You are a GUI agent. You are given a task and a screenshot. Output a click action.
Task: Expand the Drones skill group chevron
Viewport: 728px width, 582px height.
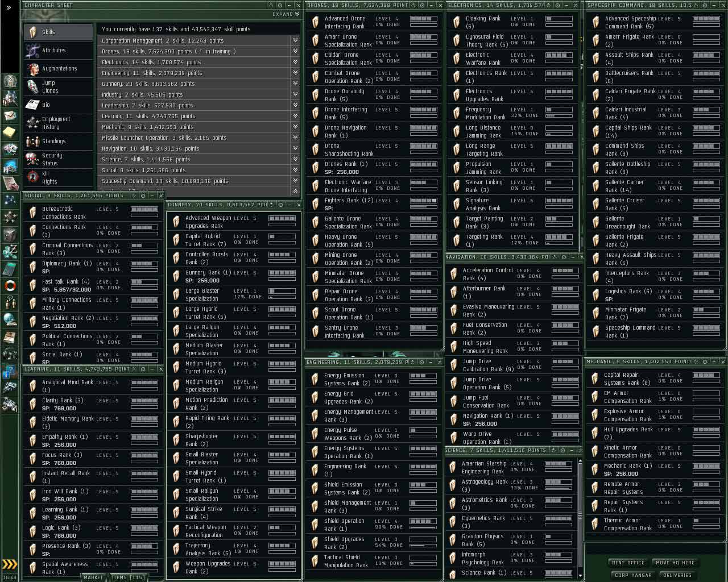[295, 51]
